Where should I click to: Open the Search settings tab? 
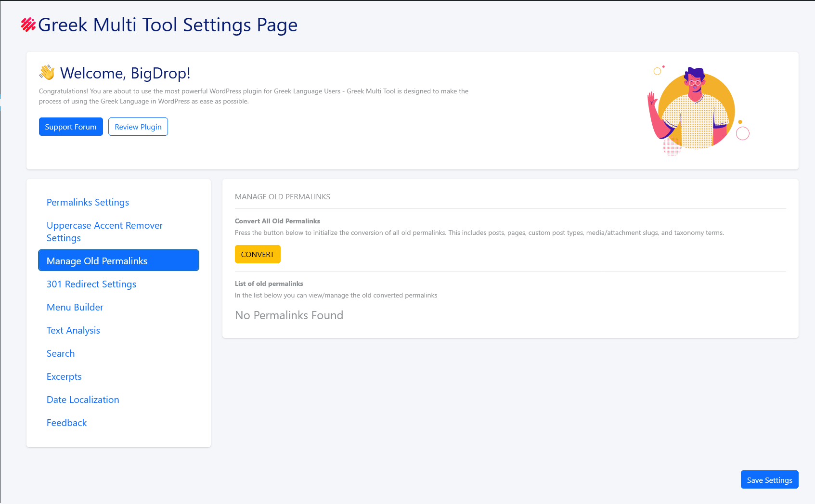coord(61,353)
